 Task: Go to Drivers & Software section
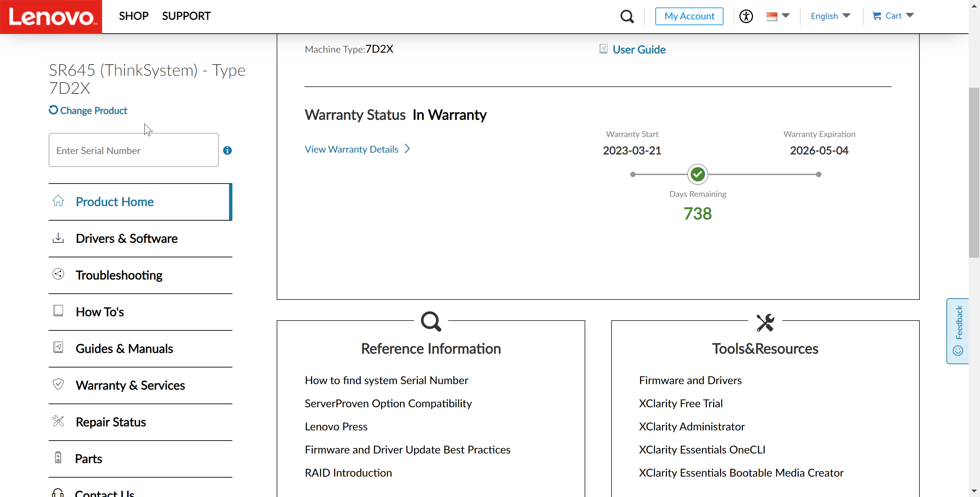141,239
